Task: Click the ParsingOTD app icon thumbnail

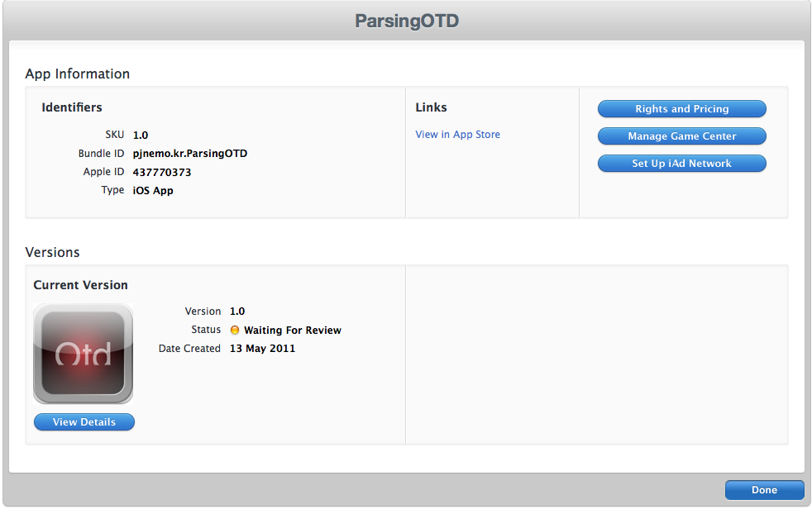Action: click(x=84, y=354)
